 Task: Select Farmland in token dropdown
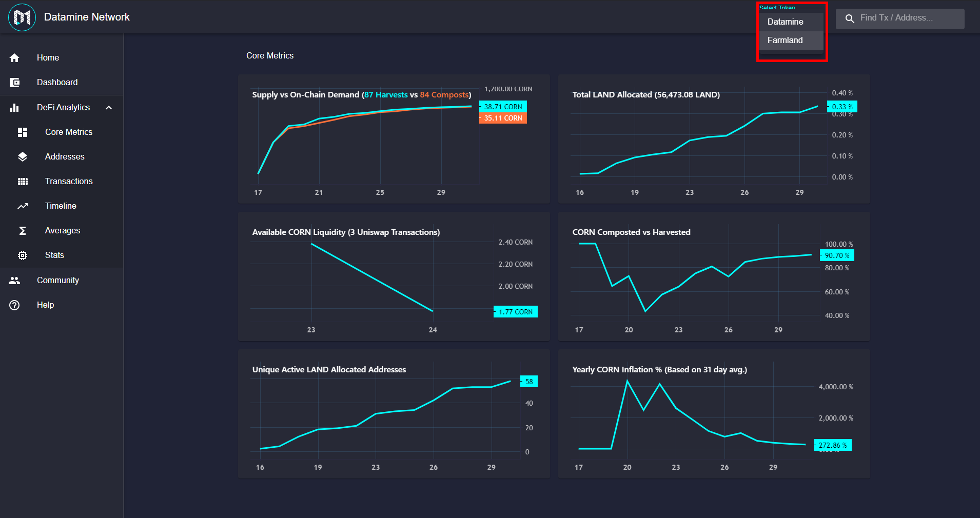(791, 41)
